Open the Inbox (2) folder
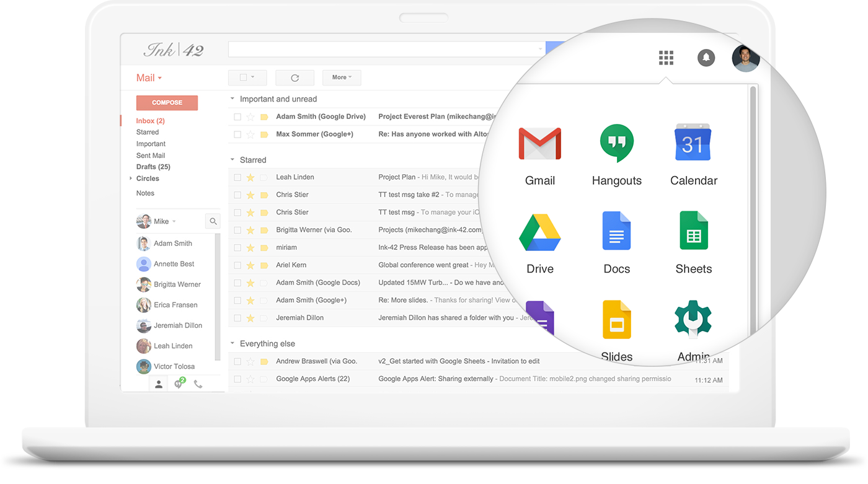This screenshot has height=484, width=868. (x=151, y=121)
